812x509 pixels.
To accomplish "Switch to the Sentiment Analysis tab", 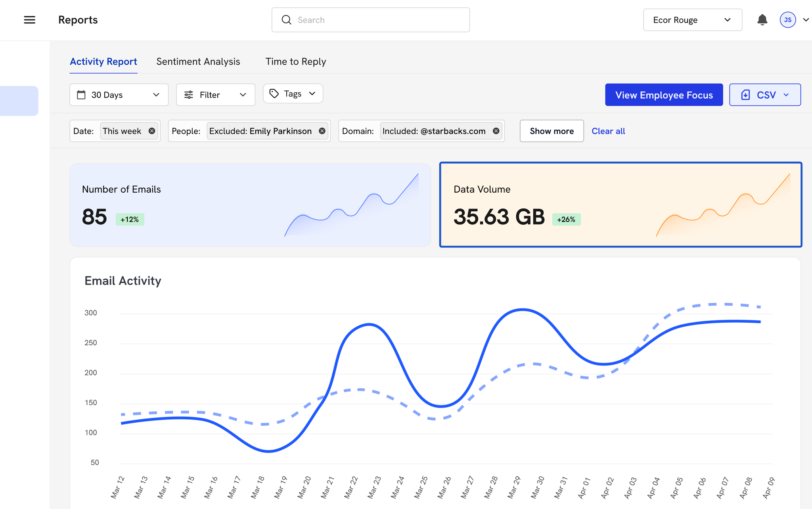I will (x=198, y=62).
